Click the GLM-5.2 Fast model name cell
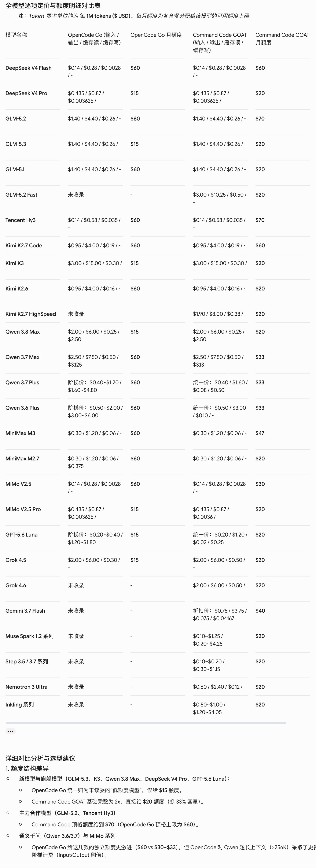Image resolution: width=316 pixels, height=868 pixels. click(x=21, y=195)
